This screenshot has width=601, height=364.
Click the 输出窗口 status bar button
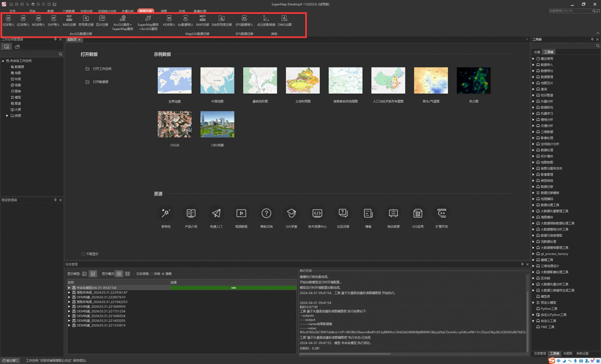tap(10, 361)
